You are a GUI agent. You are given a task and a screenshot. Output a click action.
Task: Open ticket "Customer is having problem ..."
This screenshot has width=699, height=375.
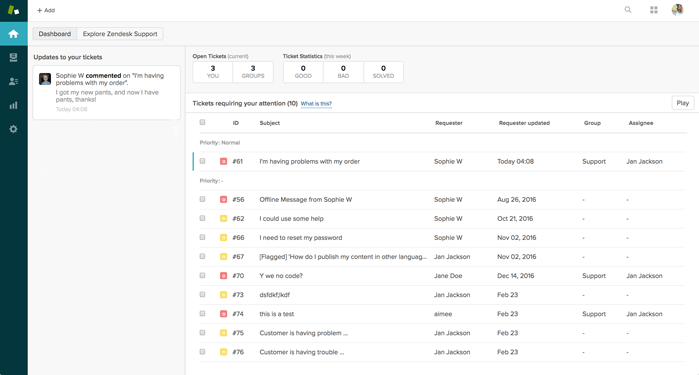point(304,333)
